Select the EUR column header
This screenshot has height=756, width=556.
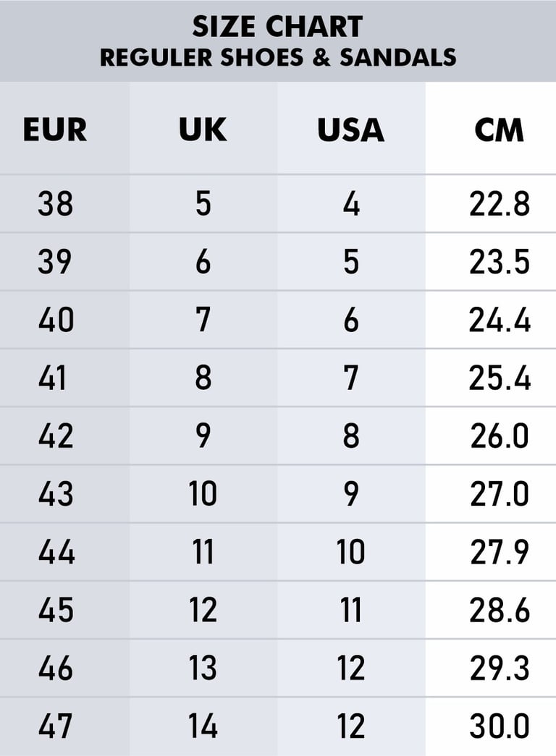pyautogui.click(x=55, y=129)
